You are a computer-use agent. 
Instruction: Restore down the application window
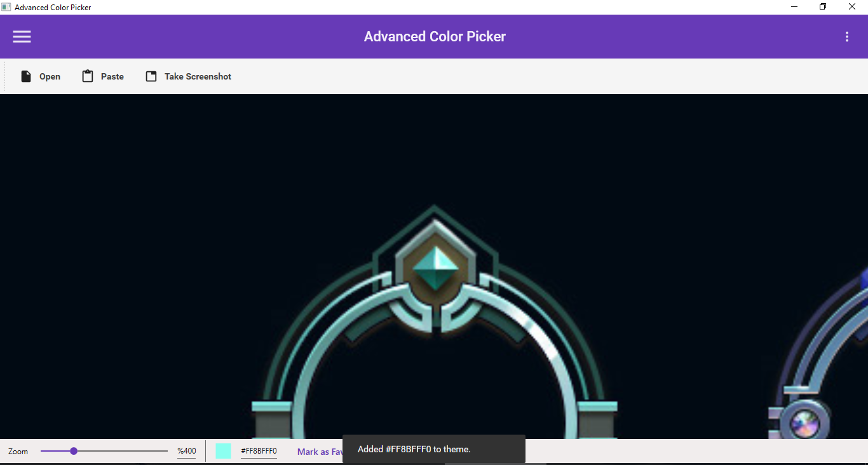point(823,7)
